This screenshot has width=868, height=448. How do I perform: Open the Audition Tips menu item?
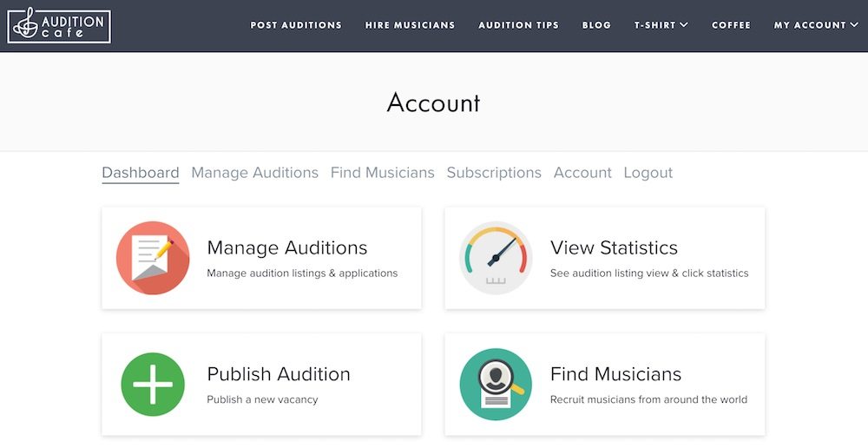[519, 25]
